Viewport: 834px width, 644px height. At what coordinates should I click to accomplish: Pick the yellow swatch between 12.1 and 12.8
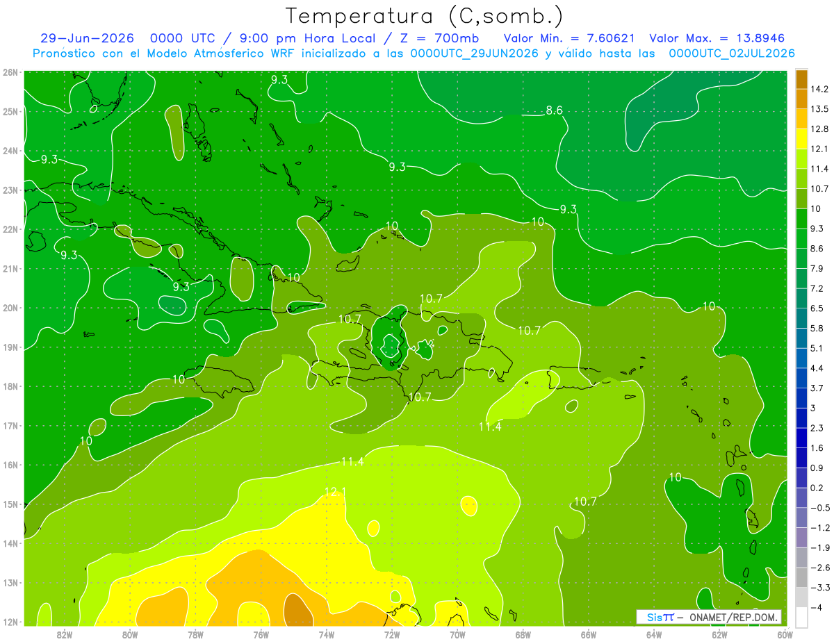(802, 138)
